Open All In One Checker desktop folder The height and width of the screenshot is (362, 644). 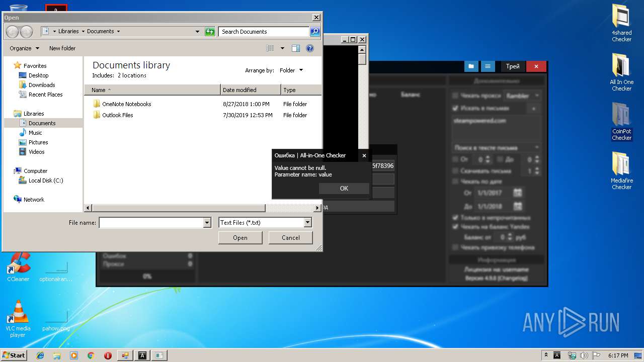(x=621, y=72)
